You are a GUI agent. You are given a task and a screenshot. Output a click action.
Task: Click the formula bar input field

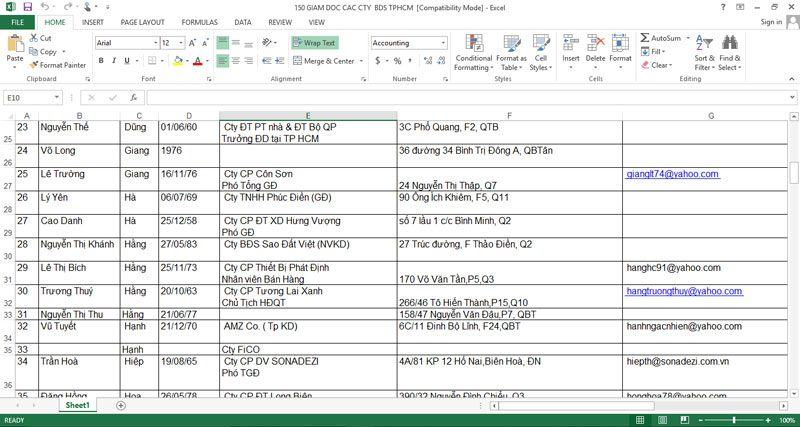(466, 97)
